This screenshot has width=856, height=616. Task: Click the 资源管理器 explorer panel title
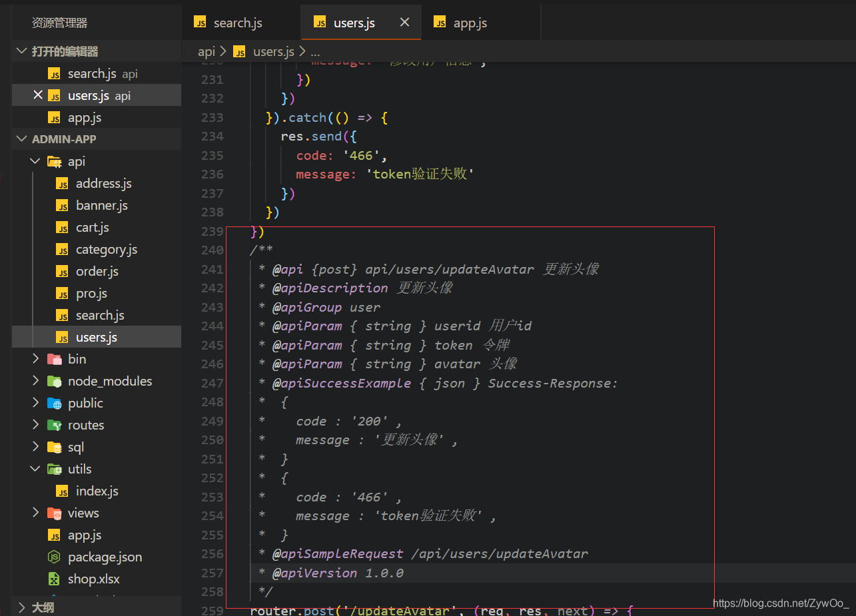(59, 23)
